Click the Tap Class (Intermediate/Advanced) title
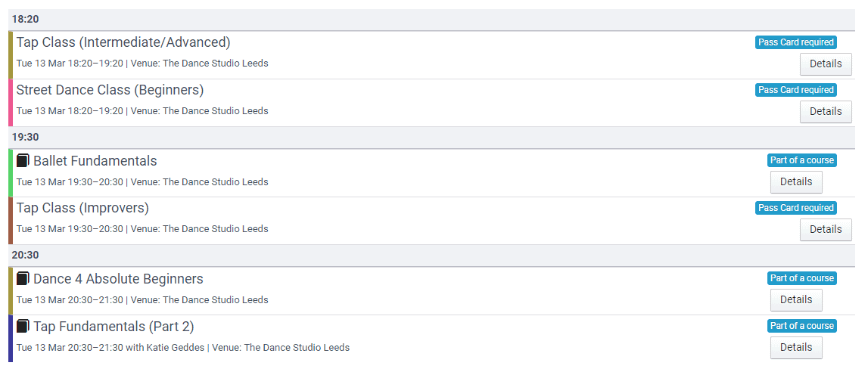The image size is (868, 375). (x=123, y=42)
